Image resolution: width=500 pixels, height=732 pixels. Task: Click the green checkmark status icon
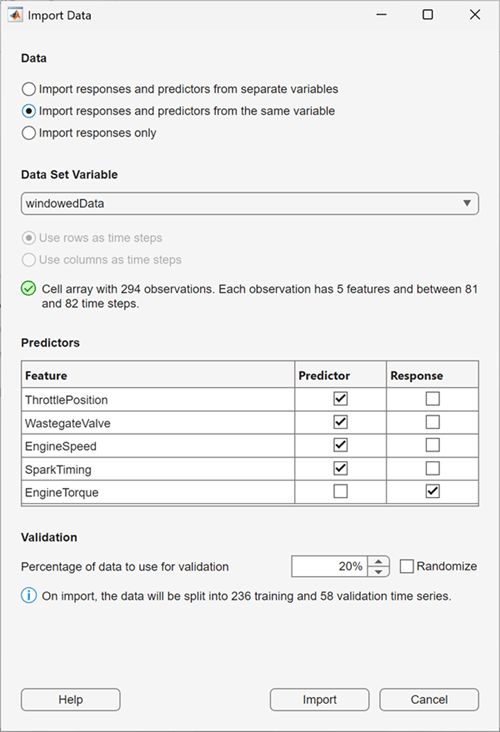28,289
